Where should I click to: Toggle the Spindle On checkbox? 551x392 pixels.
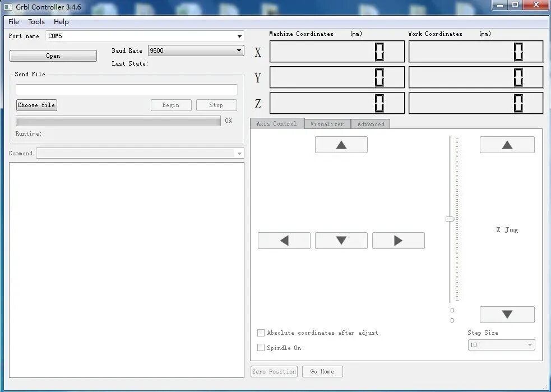[261, 348]
